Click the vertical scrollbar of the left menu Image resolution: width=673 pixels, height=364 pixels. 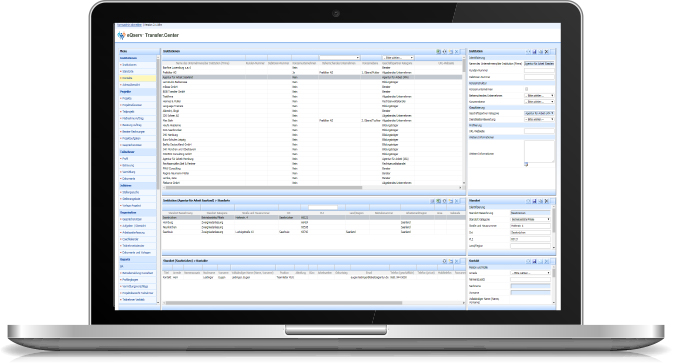tap(158, 179)
